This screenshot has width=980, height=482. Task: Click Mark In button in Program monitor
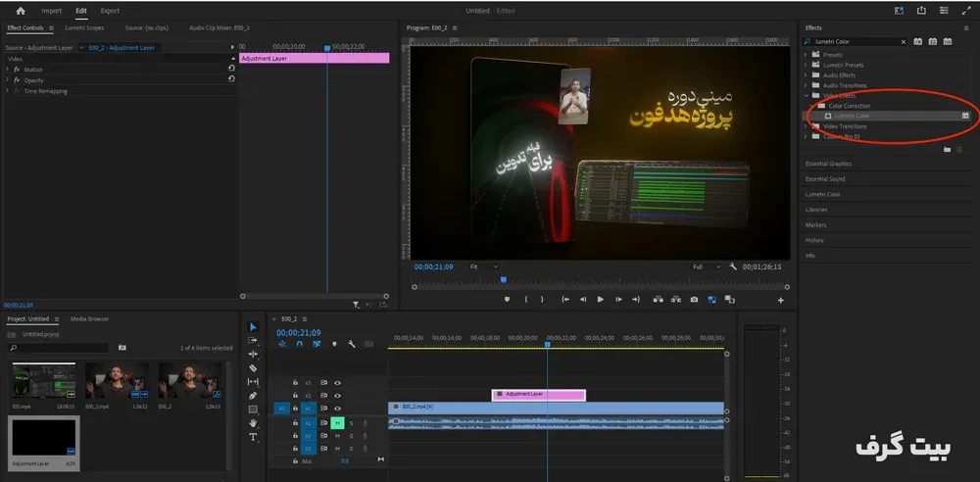[525, 300]
